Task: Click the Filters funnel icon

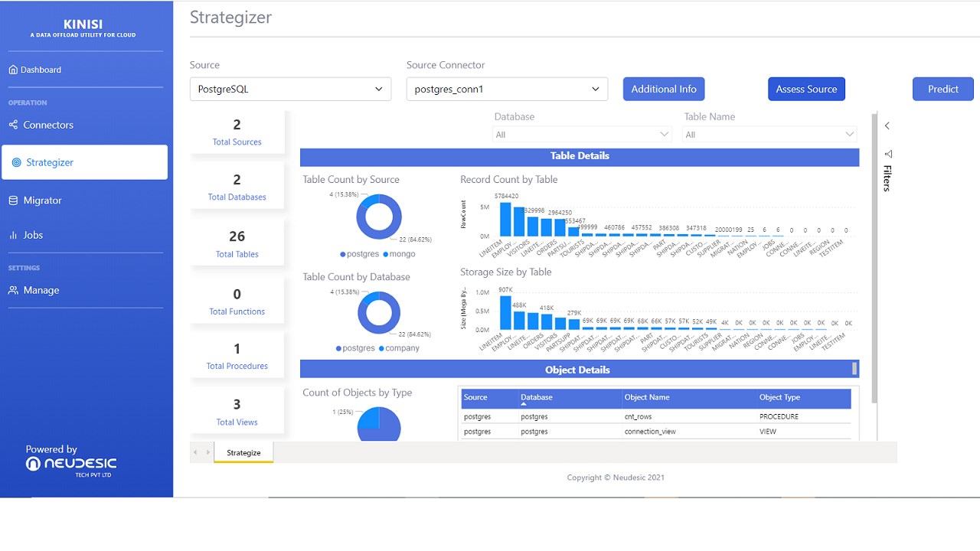Action: (x=888, y=154)
